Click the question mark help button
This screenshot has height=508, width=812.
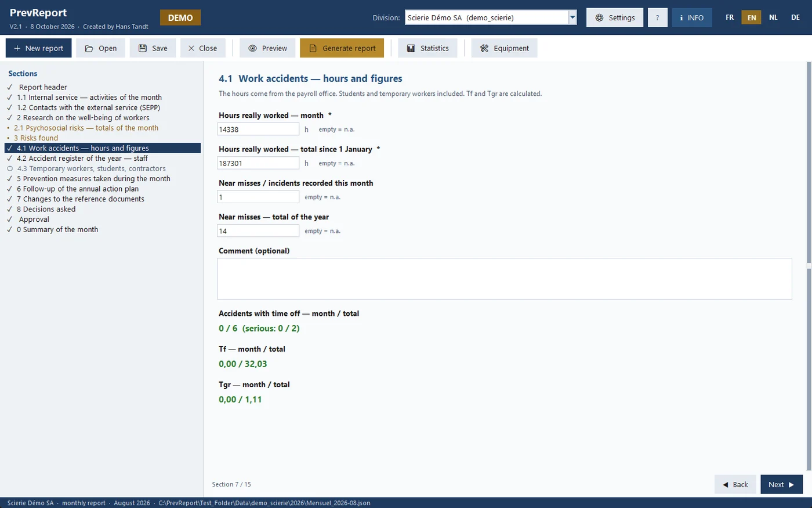[x=657, y=17]
